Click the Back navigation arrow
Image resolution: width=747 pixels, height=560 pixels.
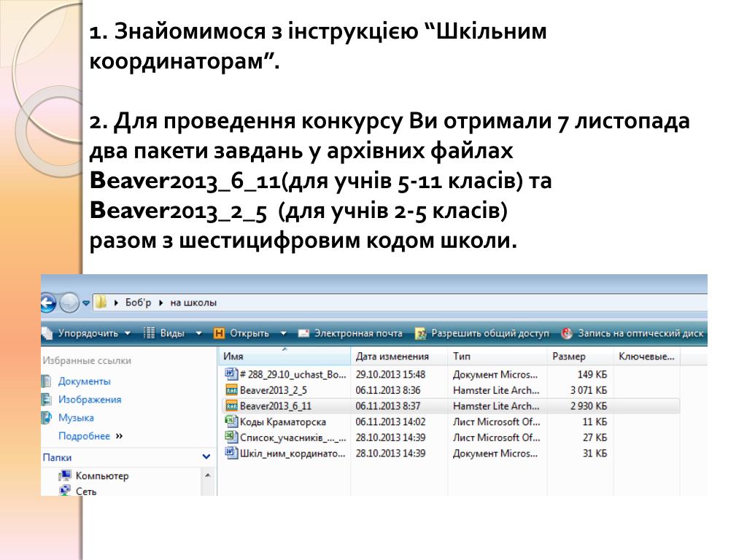pos(47,303)
